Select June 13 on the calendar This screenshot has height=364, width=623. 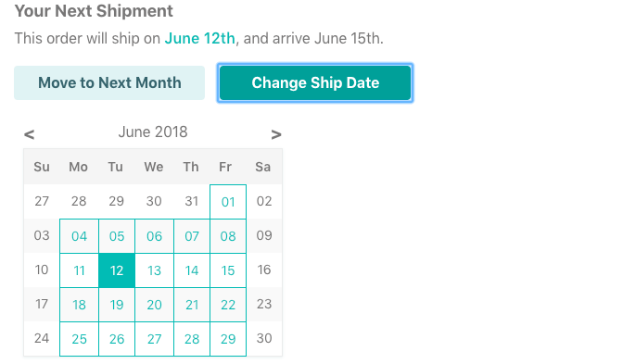coord(154,270)
